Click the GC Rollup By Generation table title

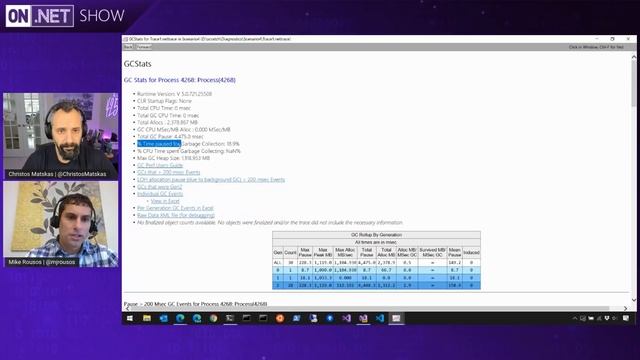pos(376,235)
